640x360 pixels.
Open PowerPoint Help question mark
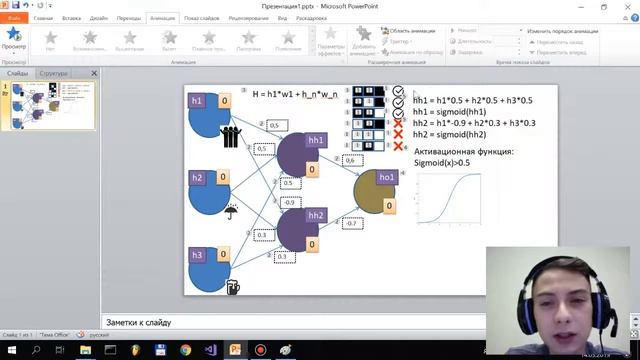(x=635, y=18)
